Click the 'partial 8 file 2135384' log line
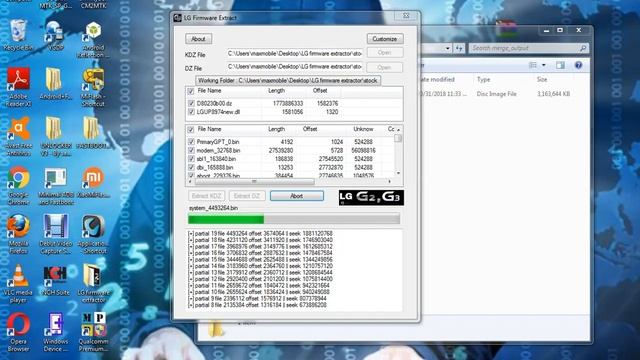The width and height of the screenshot is (640, 360). pyautogui.click(x=257, y=305)
